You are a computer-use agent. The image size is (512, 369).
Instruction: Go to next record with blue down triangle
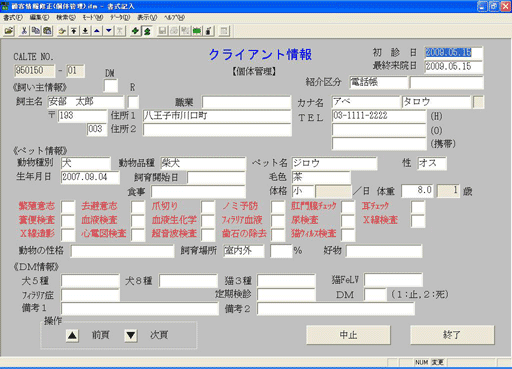(109, 31)
